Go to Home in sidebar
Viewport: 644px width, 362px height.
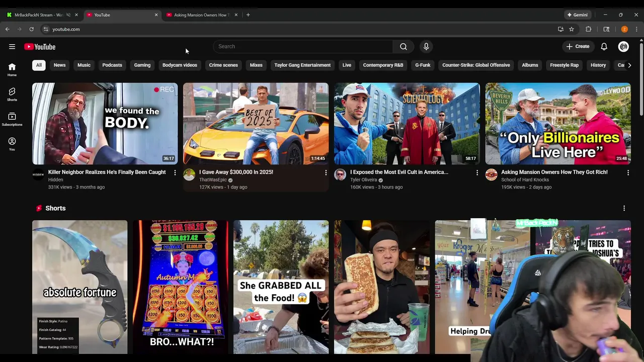(x=12, y=69)
